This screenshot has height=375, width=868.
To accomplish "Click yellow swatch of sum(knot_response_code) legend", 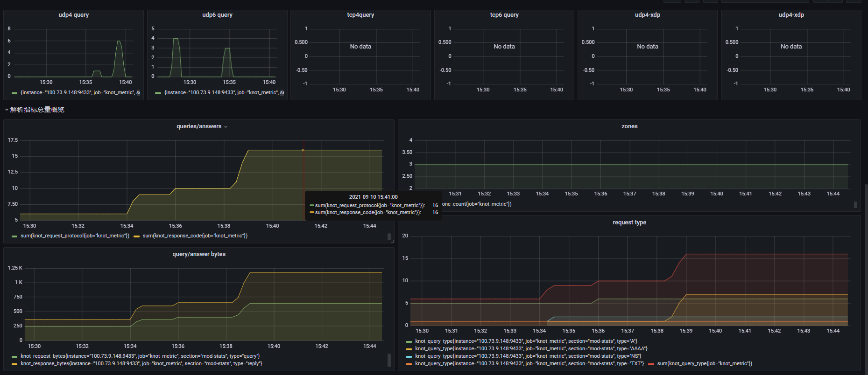I will (136, 236).
